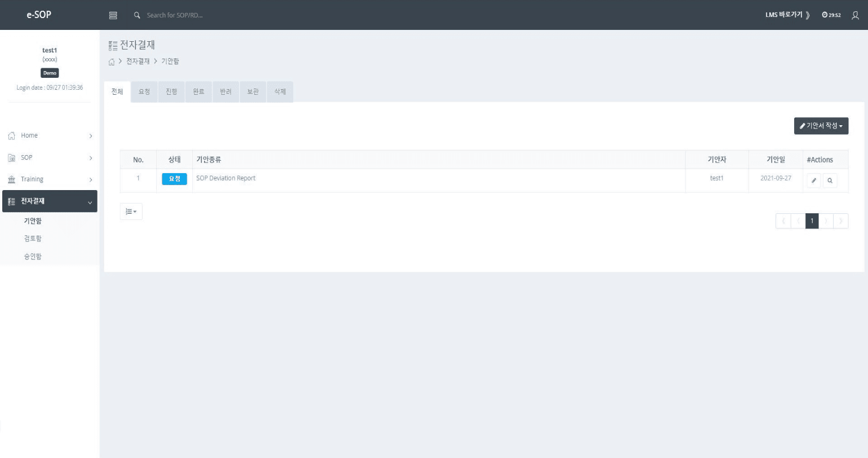Click the e-SOP logo
This screenshot has width=868, height=458.
tap(39, 15)
